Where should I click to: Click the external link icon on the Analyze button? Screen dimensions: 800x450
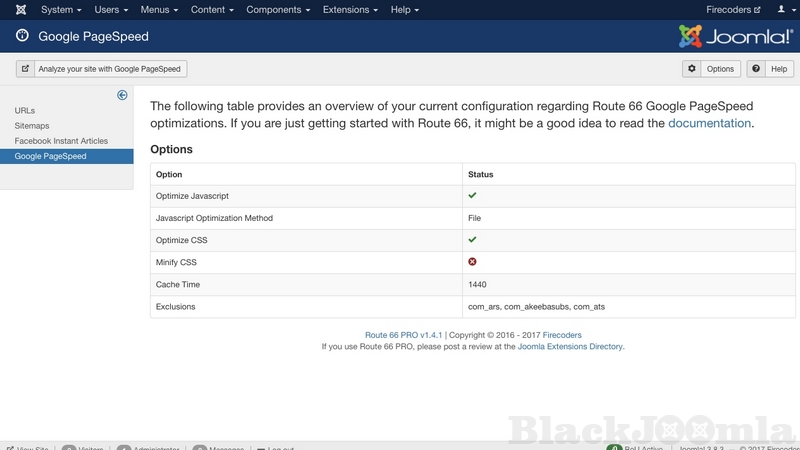(x=25, y=69)
